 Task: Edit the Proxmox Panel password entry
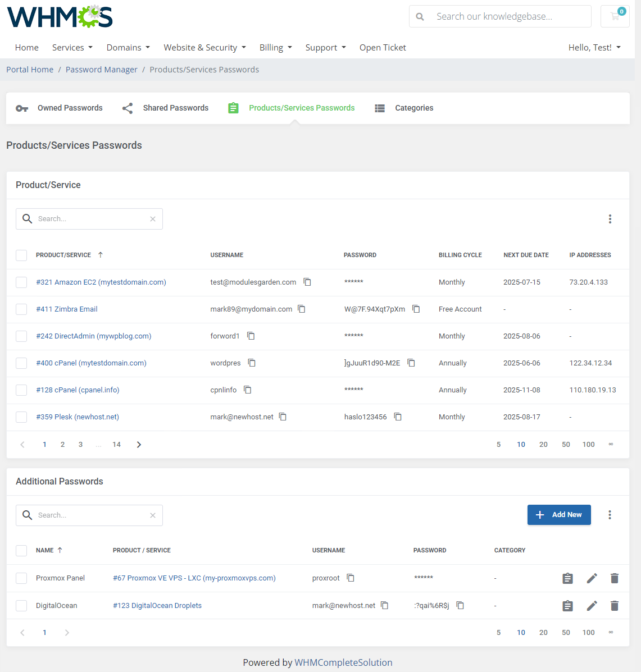(592, 578)
